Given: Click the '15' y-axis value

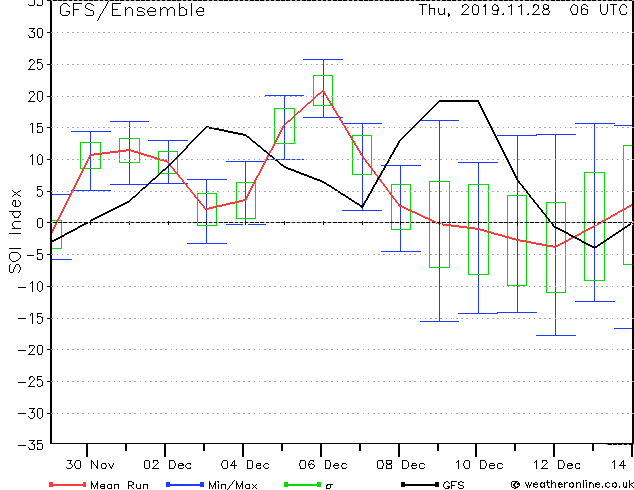Looking at the screenshot, I should 36,128.
